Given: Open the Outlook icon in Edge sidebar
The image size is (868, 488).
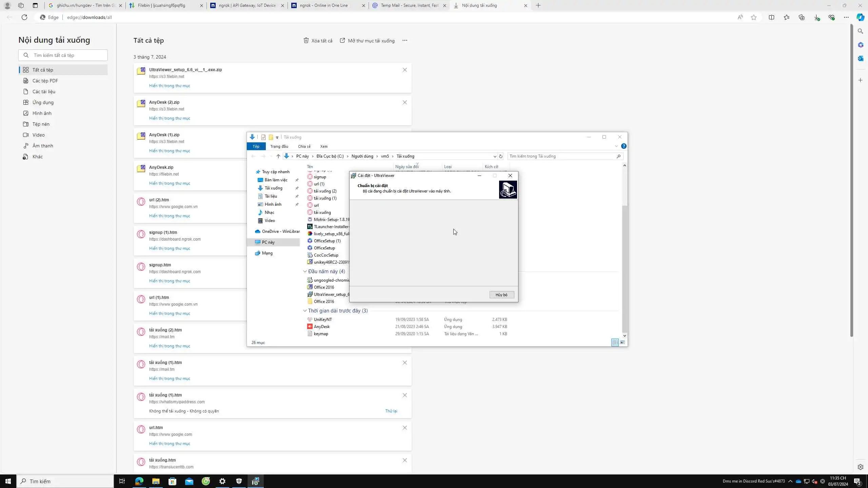Looking at the screenshot, I should point(861,58).
